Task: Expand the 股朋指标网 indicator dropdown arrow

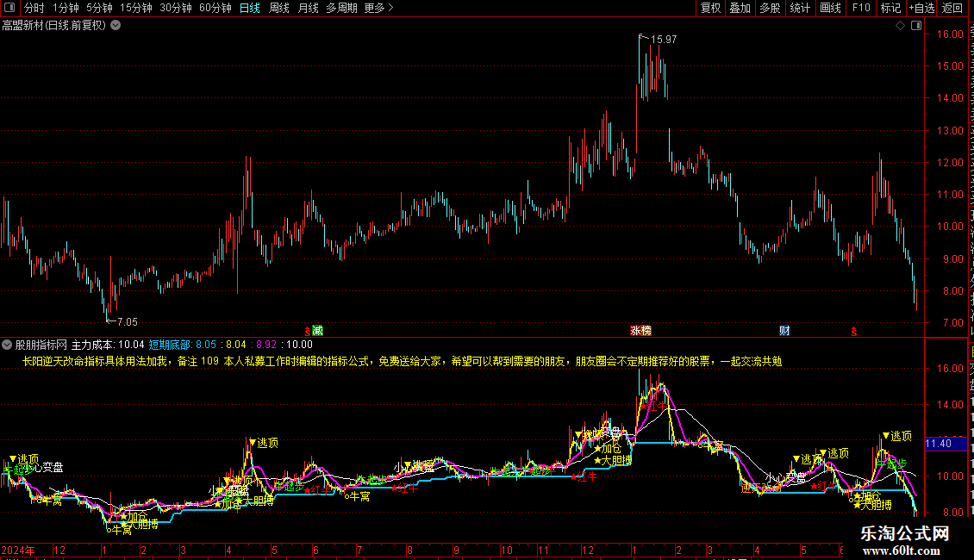Action: [x=7, y=345]
